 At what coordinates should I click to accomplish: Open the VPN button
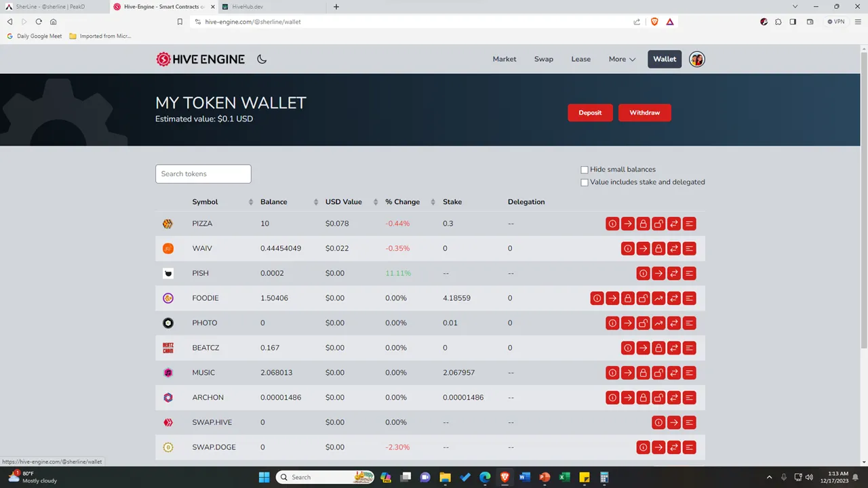point(836,22)
